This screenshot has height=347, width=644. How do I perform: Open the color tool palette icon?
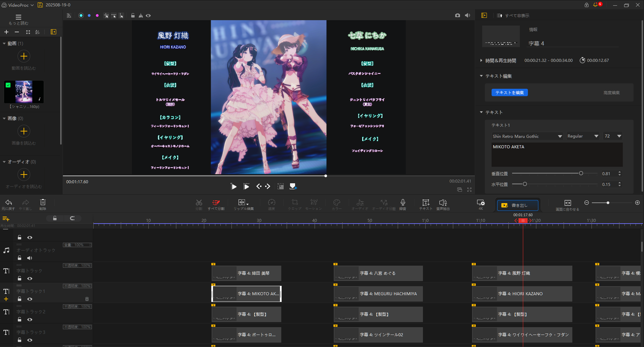click(336, 202)
